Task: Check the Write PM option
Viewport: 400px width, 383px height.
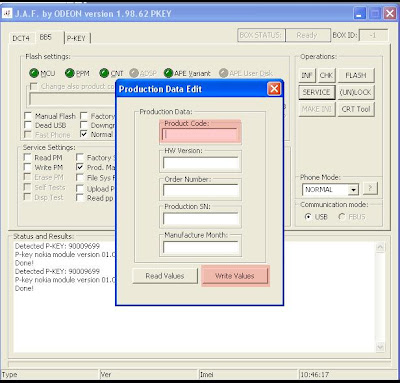Action: tap(27, 167)
